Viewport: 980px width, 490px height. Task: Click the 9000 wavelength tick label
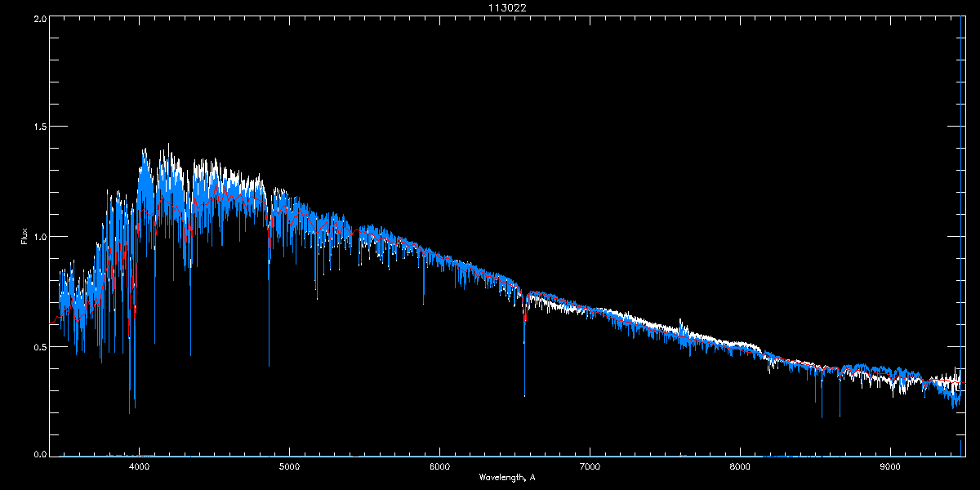[890, 466]
